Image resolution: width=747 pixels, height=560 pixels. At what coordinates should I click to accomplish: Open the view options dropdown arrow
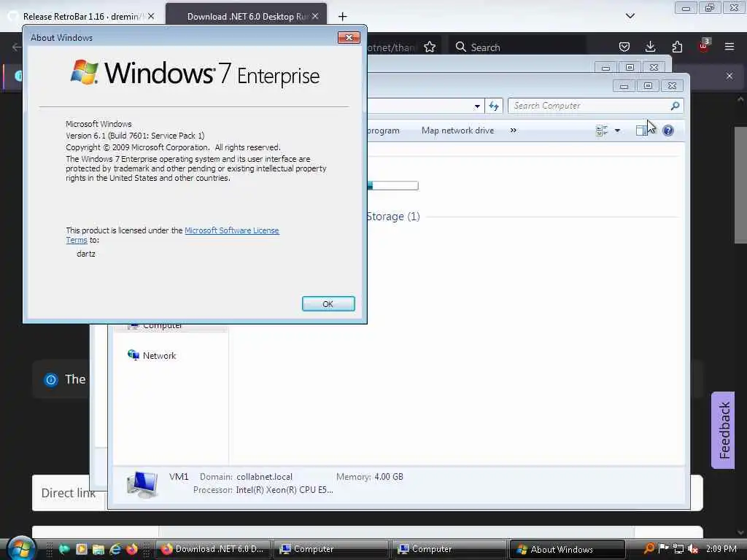(x=617, y=131)
